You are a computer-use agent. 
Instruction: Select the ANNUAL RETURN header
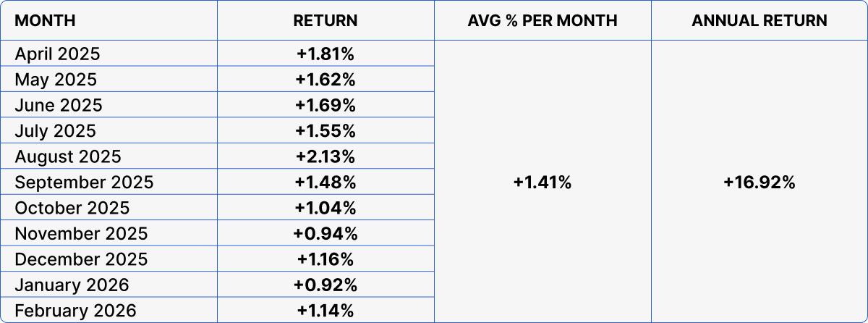759,20
